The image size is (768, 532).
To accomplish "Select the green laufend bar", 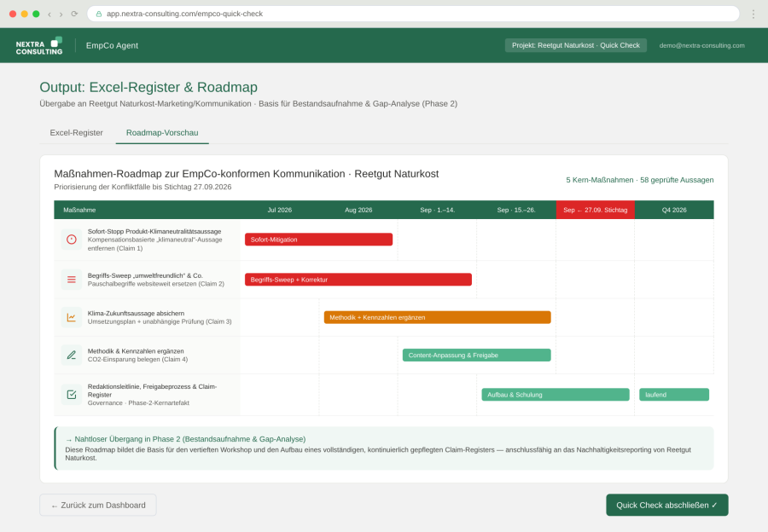I will tap(674, 395).
